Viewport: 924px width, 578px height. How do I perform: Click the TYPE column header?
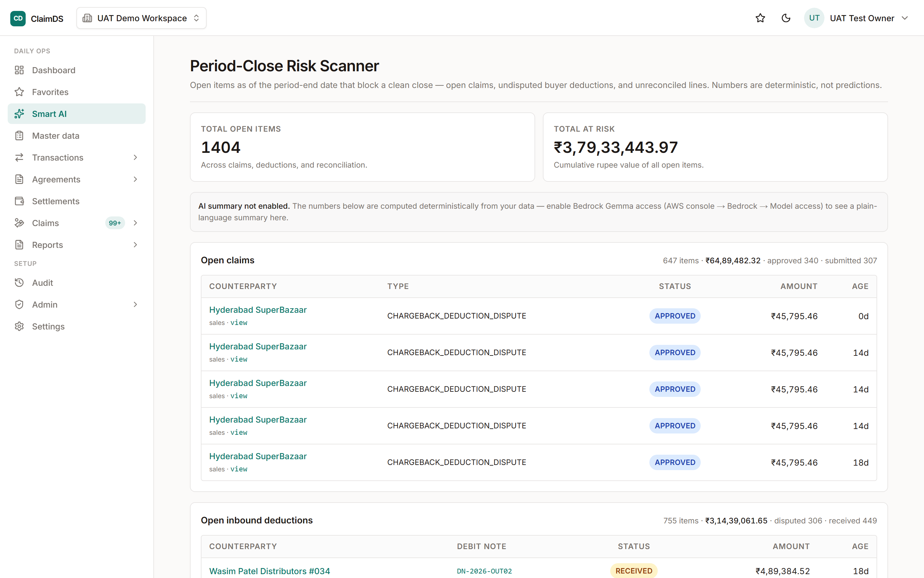pos(398,286)
